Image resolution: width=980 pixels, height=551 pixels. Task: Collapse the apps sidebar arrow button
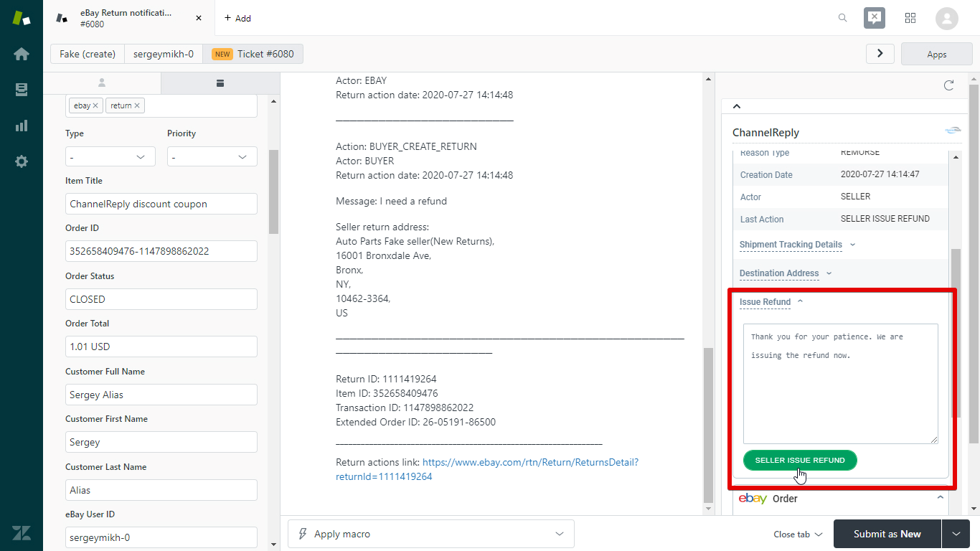[880, 54]
